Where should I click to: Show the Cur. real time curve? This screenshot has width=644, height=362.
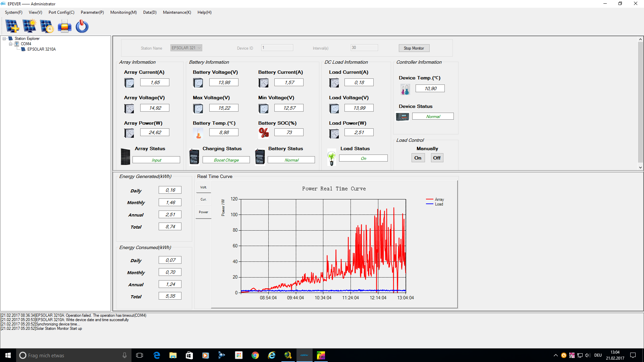203,199
